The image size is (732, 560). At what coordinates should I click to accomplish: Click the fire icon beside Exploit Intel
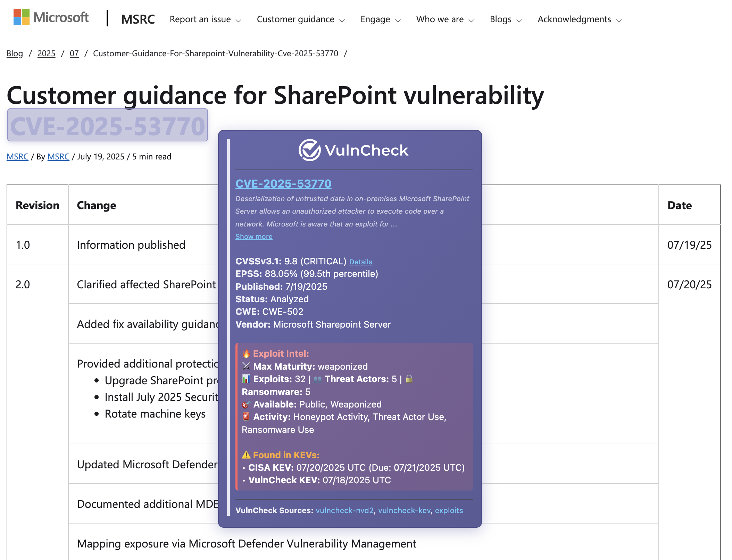coord(246,354)
